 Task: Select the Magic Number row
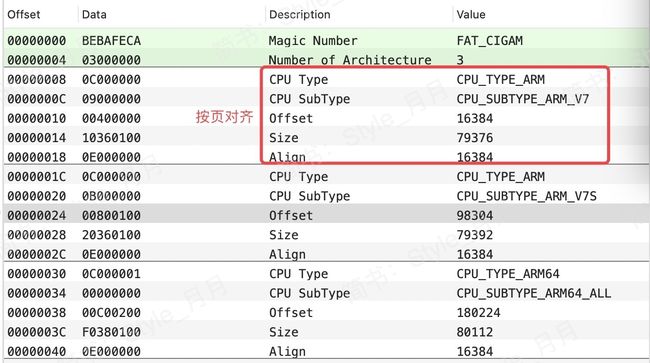[x=325, y=41]
